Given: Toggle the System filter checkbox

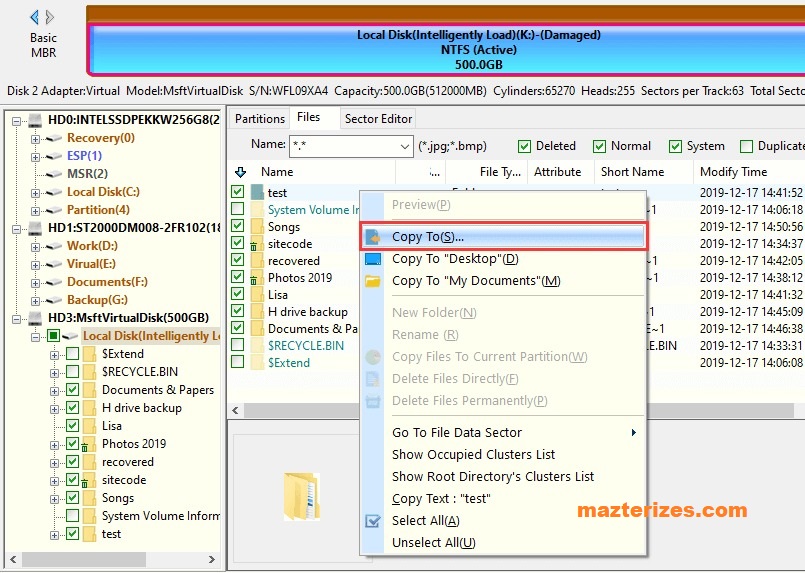Looking at the screenshot, I should pos(675,146).
